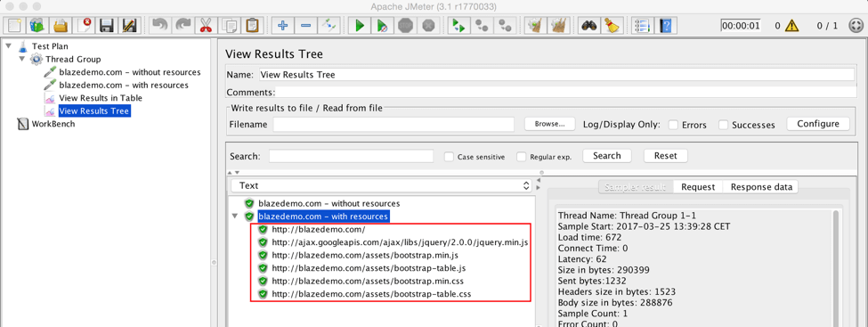Switch to the Sampler result tab
The image size is (868, 327).
tap(636, 187)
